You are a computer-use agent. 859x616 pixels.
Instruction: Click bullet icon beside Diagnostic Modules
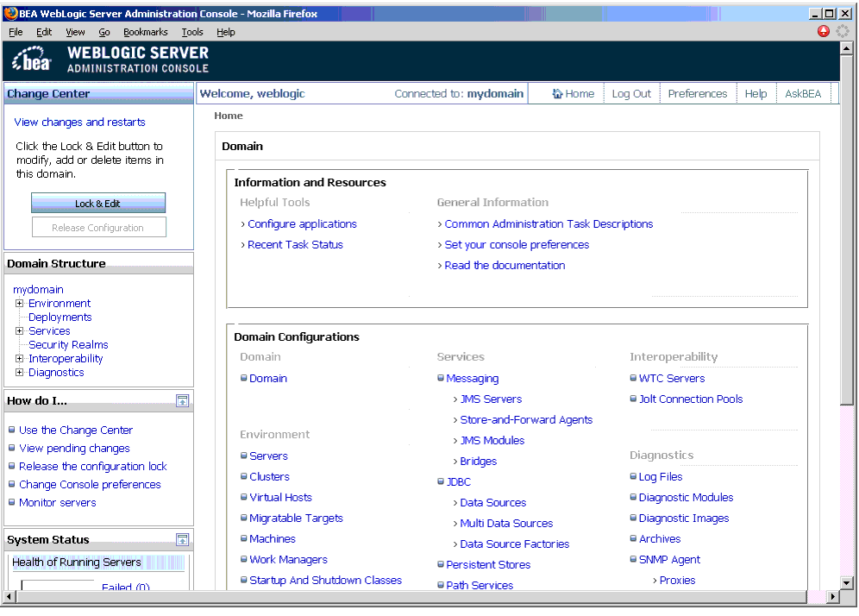(633, 497)
